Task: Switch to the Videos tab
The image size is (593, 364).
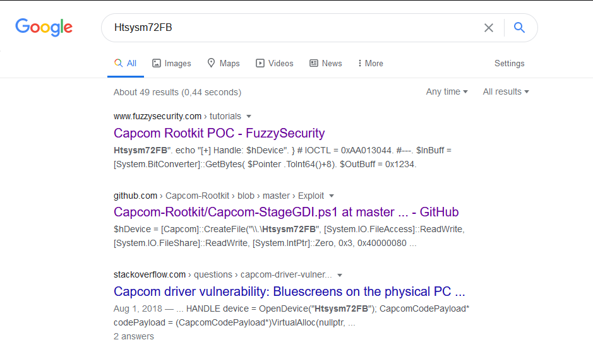Action: point(275,64)
